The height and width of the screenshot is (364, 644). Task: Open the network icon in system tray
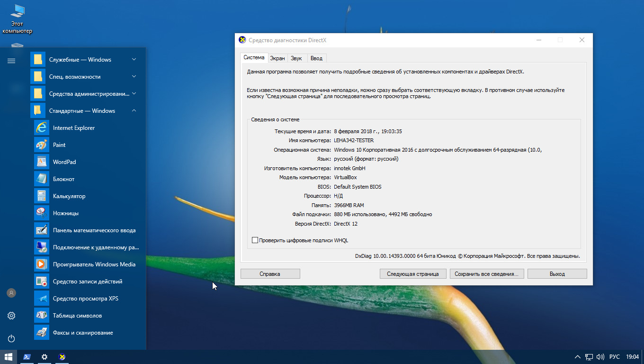click(589, 357)
